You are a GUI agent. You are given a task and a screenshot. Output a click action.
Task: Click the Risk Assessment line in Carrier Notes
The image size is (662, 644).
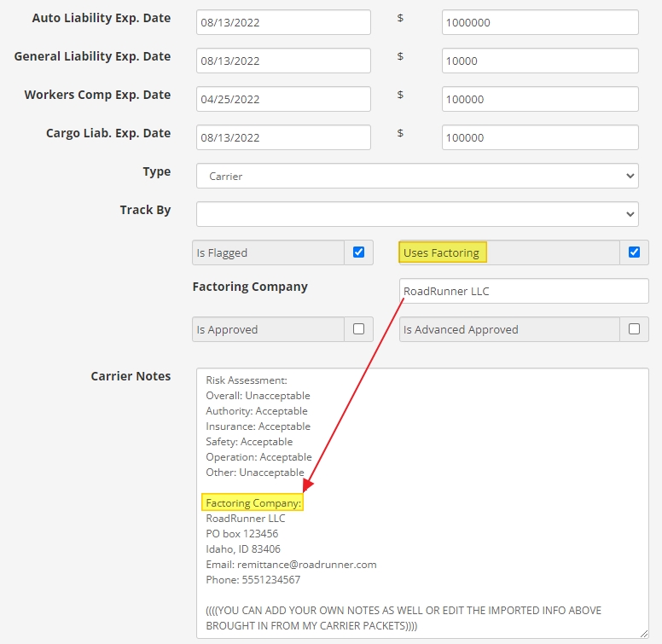pos(247,380)
